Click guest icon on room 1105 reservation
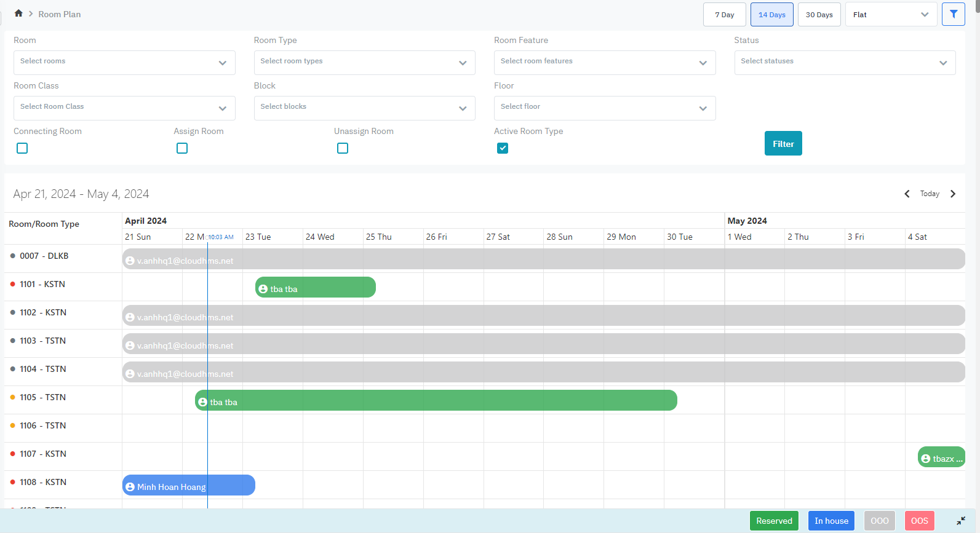 [x=203, y=402]
